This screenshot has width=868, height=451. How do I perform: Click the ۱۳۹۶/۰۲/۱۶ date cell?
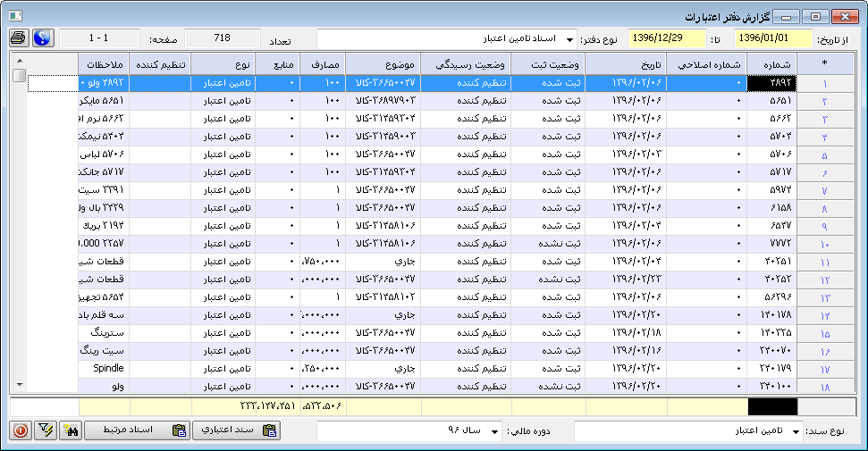pos(626,350)
